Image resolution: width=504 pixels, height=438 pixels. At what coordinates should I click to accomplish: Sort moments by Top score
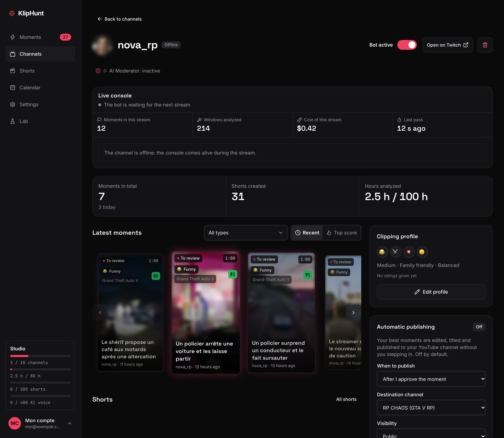point(342,233)
